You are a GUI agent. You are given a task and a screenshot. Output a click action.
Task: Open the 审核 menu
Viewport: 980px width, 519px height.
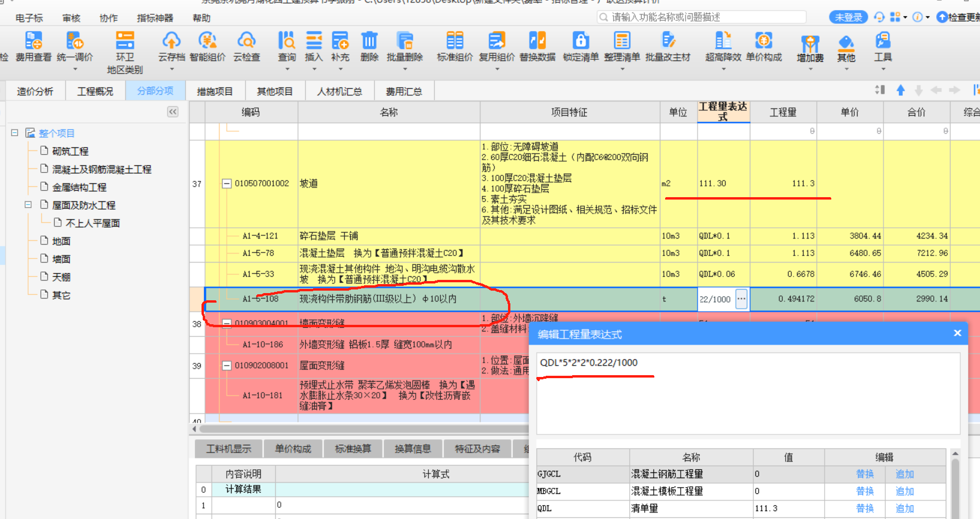[x=71, y=18]
